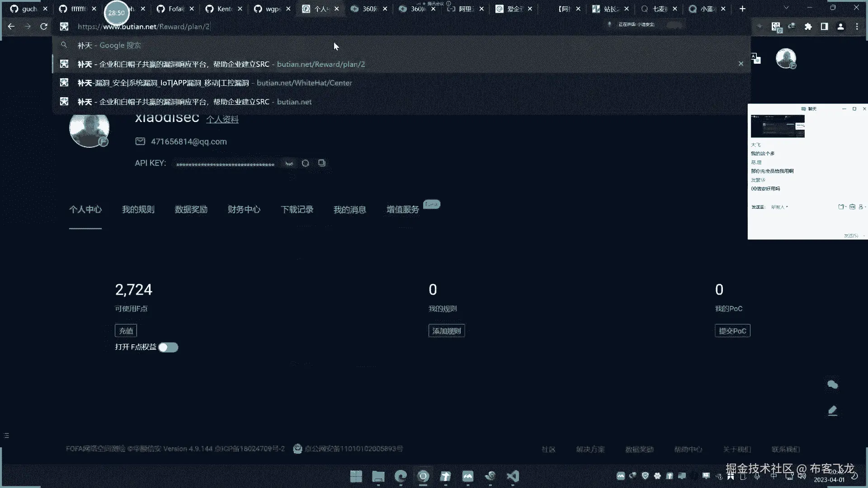The width and height of the screenshot is (868, 488).
Task: Click the shared screenshot thumbnail in chat
Action: coord(777,126)
